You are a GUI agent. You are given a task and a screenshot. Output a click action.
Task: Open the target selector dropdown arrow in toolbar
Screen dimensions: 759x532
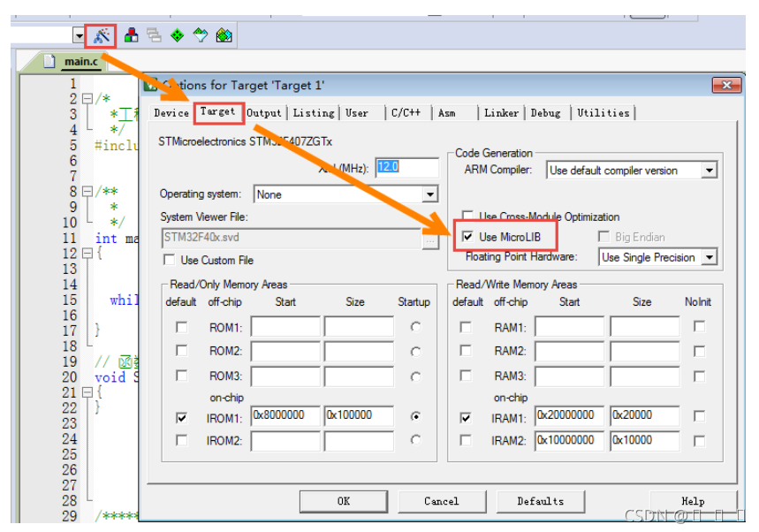pyautogui.click(x=79, y=36)
